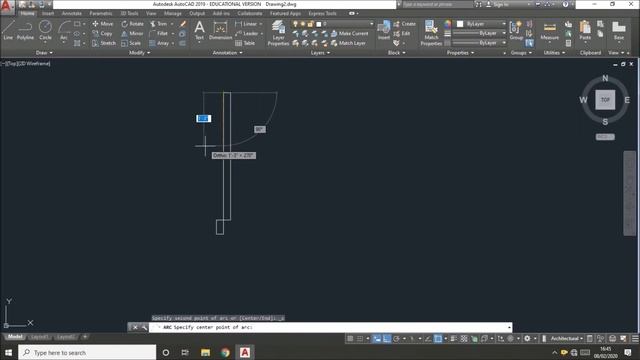Click Windows taskbar search box
Image resolution: width=640 pixels, height=360 pixels.
[87, 352]
